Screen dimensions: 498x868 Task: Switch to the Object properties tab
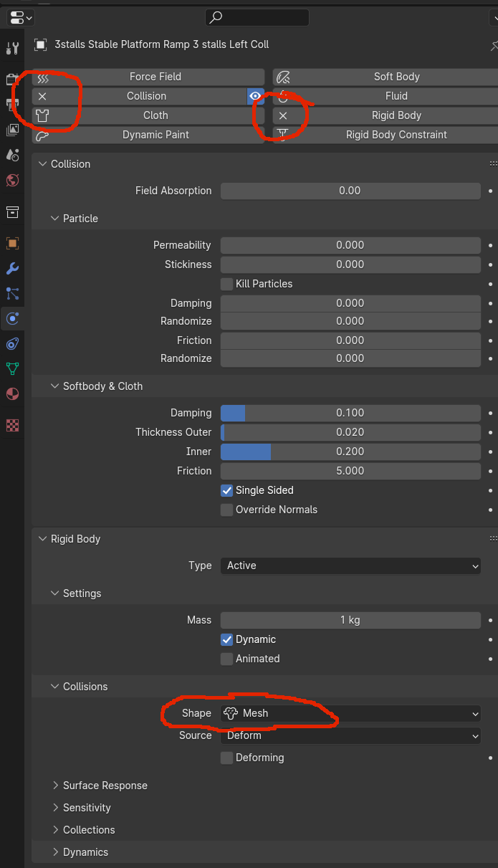[x=12, y=243]
